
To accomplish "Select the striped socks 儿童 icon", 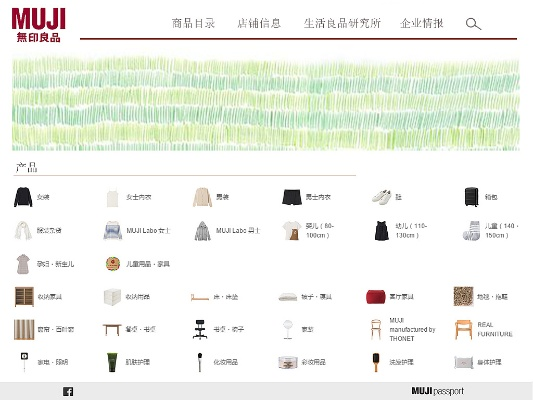I will pyautogui.click(x=471, y=231).
